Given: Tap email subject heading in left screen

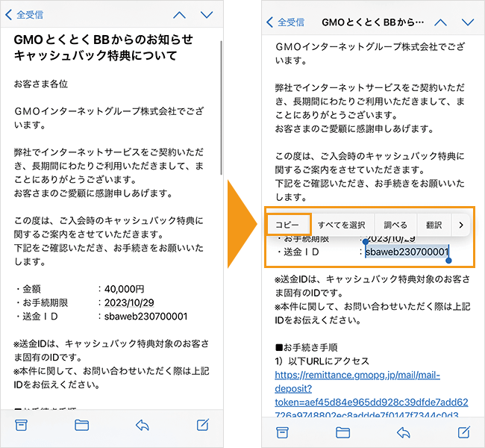Looking at the screenshot, I should click(x=103, y=48).
